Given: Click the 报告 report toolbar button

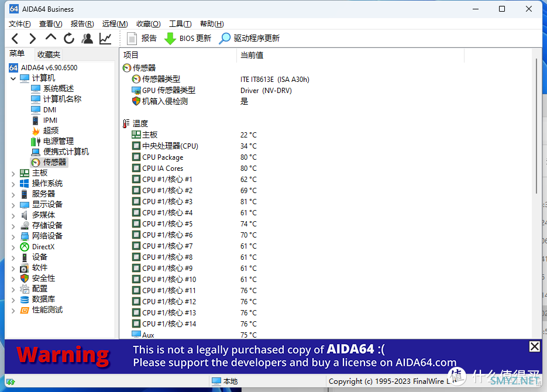Looking at the screenshot, I should pos(142,39).
